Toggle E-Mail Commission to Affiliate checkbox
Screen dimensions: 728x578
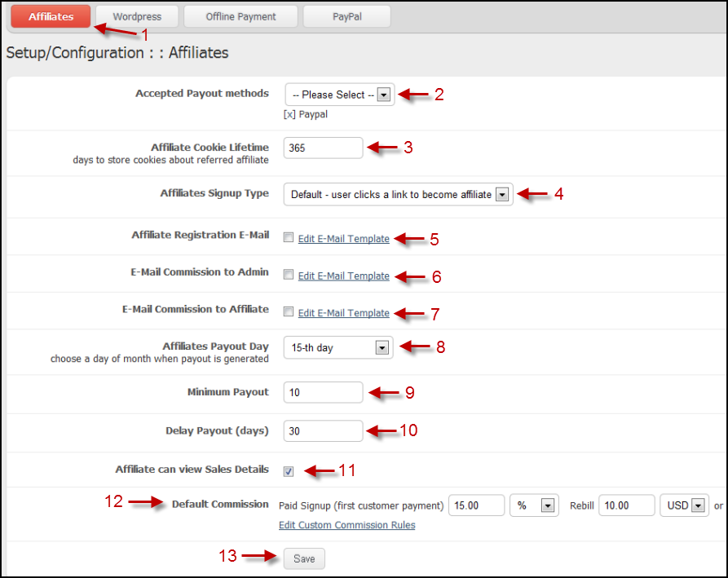[x=289, y=312]
